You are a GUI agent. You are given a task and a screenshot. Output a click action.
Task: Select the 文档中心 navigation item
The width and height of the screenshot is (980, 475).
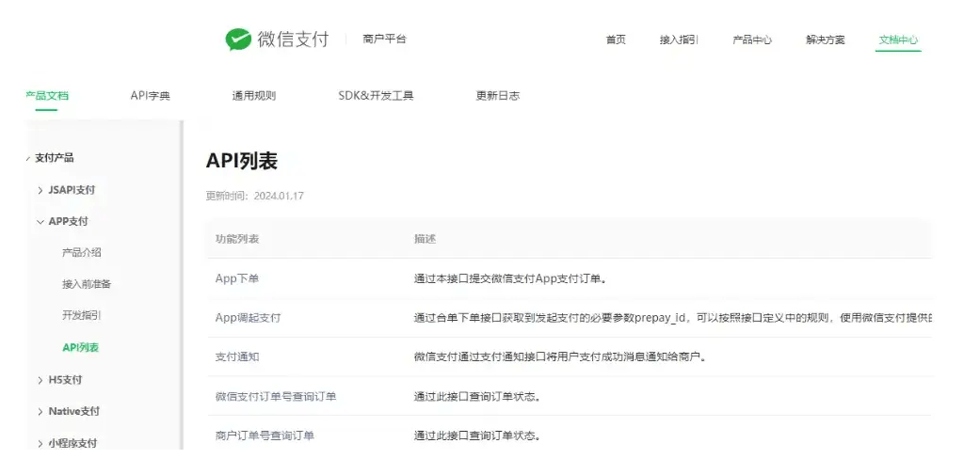898,40
